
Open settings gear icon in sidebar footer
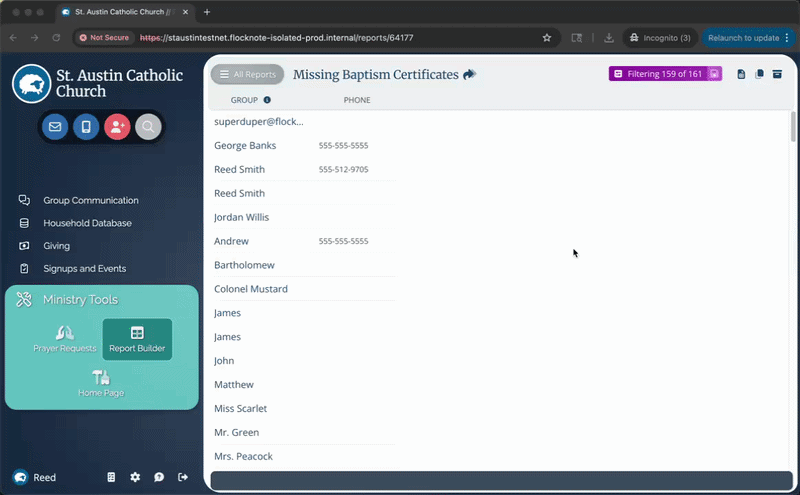(x=135, y=477)
